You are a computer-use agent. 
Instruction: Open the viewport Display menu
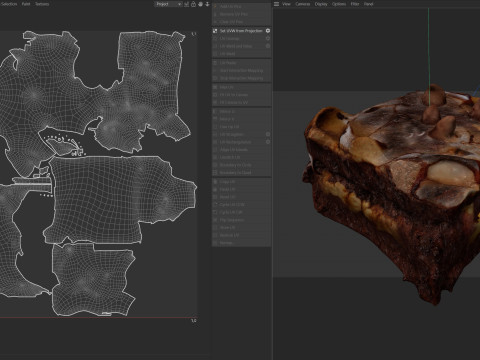[x=321, y=4]
